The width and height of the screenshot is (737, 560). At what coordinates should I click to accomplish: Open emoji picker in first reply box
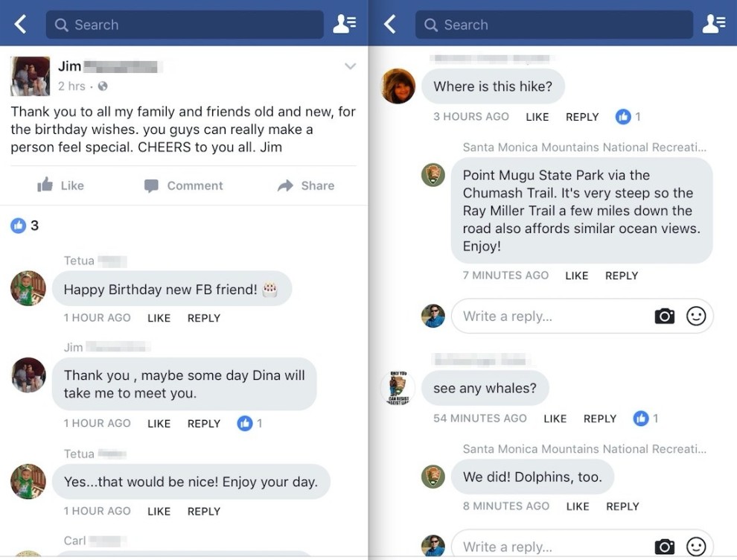(x=696, y=316)
